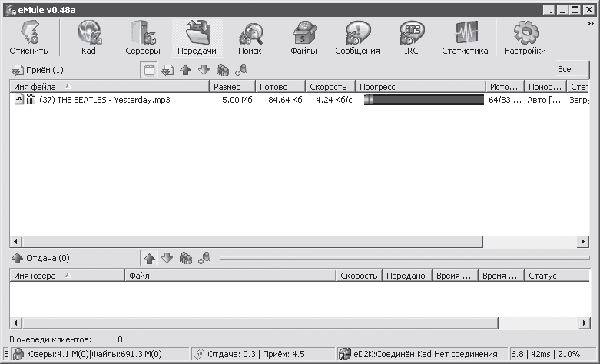This screenshot has width=600, height=364.
Task: Click the Отдача (0) uploads label icon
Action: tap(18, 259)
